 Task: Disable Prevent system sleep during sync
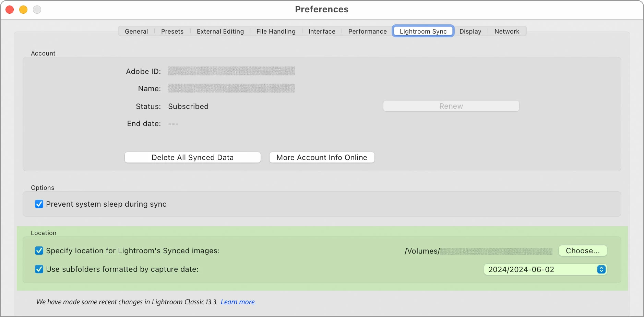tap(39, 204)
